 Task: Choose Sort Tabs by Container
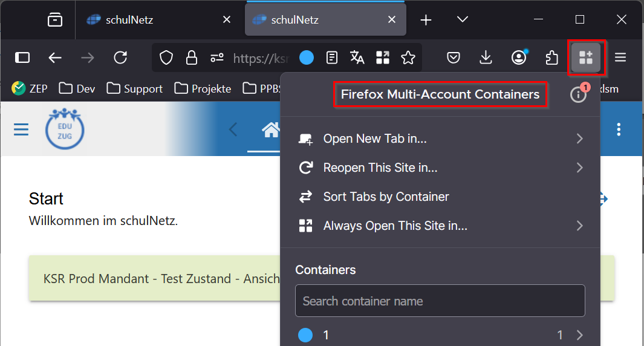pyautogui.click(x=440, y=197)
